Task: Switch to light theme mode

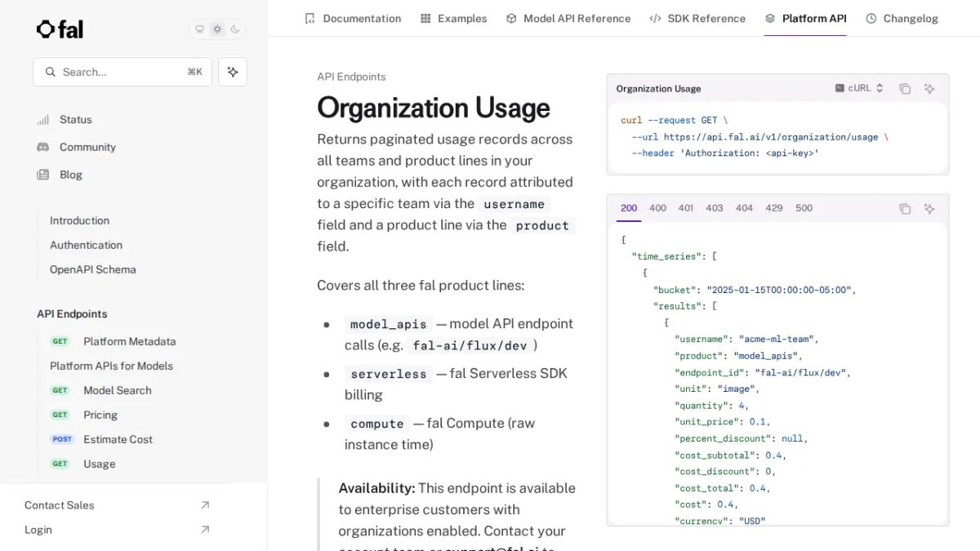Action: [217, 29]
